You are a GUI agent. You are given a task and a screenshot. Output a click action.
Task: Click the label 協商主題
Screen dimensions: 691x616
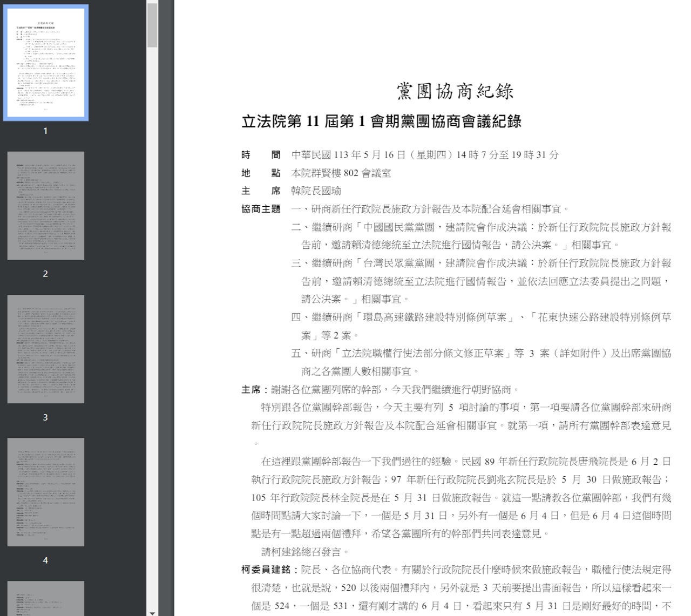coord(261,209)
